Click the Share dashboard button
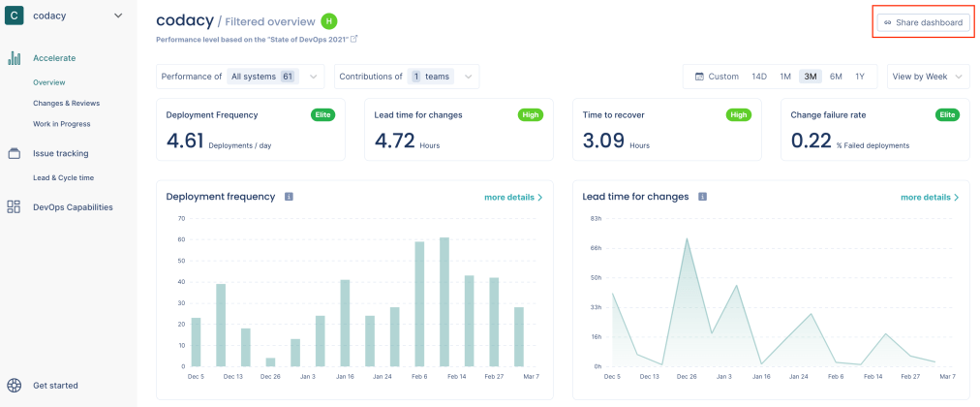Image resolution: width=980 pixels, height=407 pixels. tap(923, 22)
